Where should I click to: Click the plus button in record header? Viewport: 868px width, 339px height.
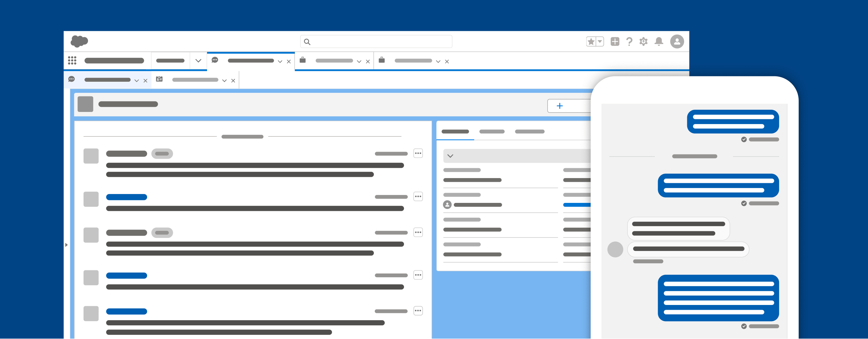tap(569, 106)
